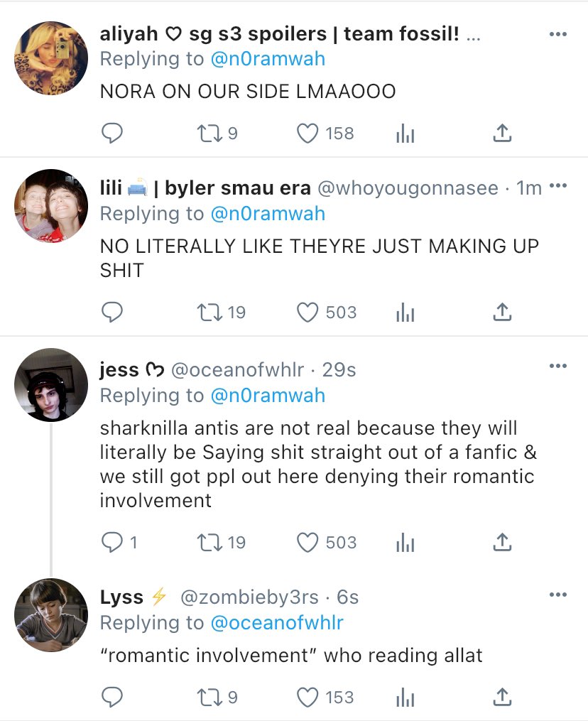Image resolution: width=588 pixels, height=721 pixels.
Task: Open @n0ramwah link in aliyah's reply
Action: [x=268, y=59]
